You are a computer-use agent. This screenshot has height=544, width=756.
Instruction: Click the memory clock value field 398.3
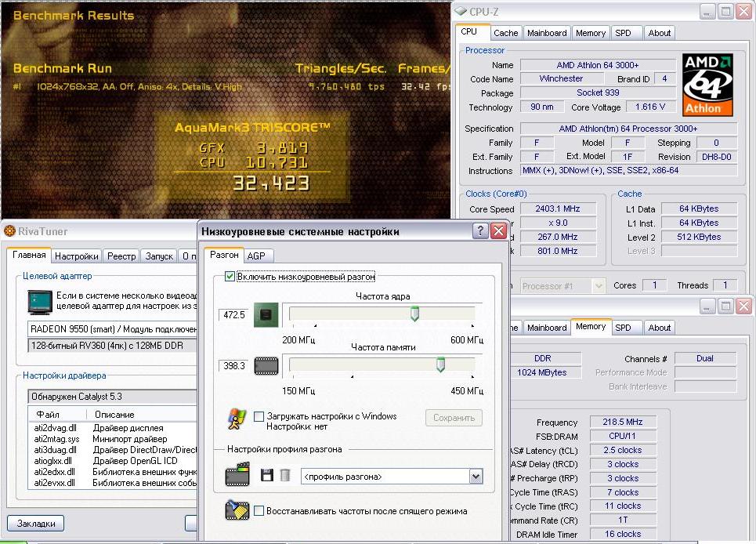[x=233, y=365]
